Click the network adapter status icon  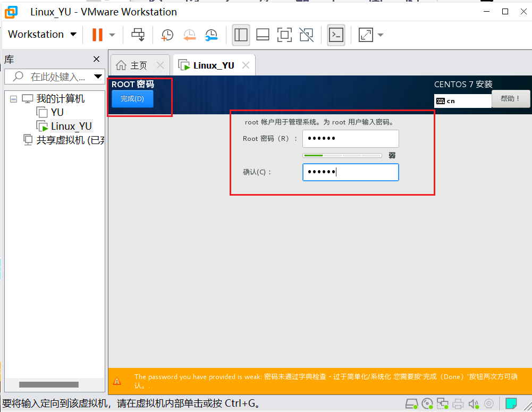click(x=442, y=403)
